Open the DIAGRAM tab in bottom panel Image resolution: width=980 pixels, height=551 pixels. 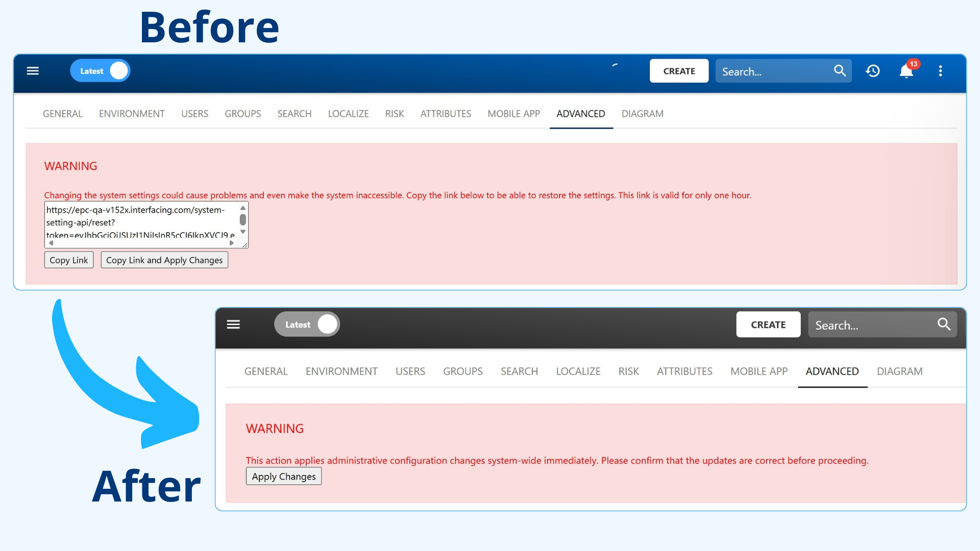pos(899,371)
